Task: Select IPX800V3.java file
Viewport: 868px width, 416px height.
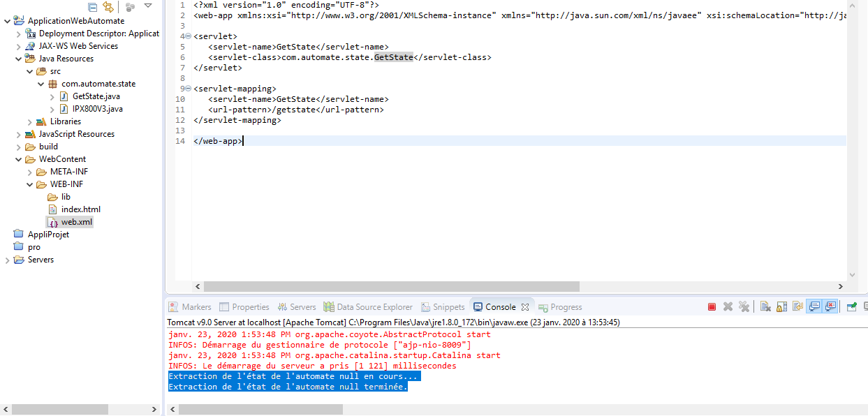Action: pos(97,109)
